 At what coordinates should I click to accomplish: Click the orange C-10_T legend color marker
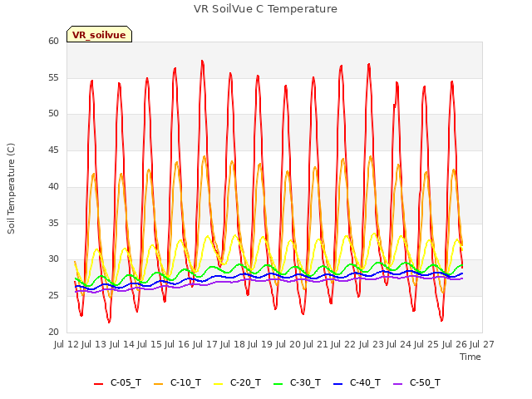tap(158, 384)
